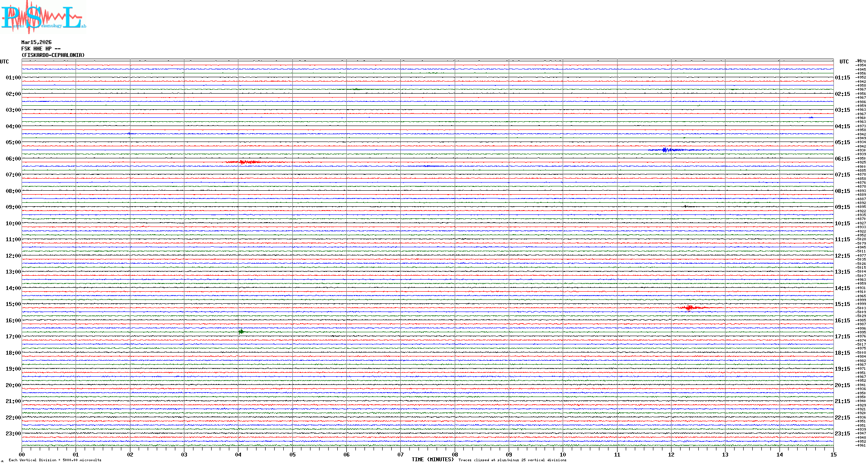Click the (FISKARDO-CEPHALONIA) location label
Screen dimensions: 868x466
(53, 55)
